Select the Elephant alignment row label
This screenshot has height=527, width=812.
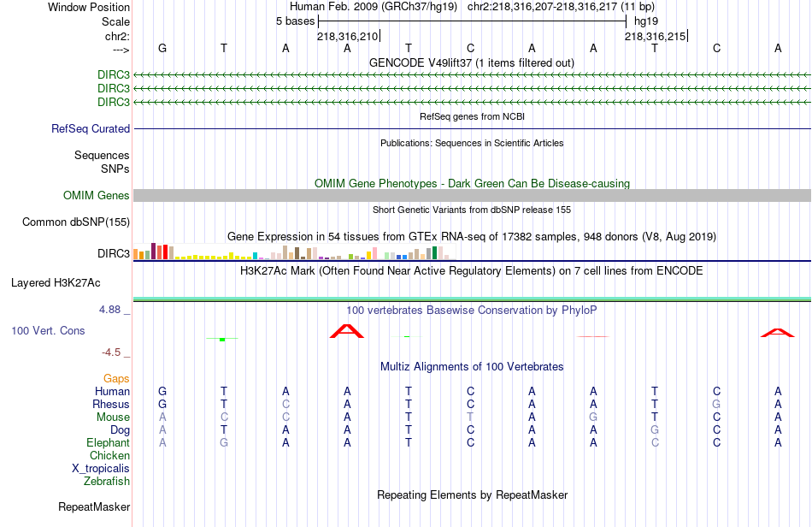point(108,442)
